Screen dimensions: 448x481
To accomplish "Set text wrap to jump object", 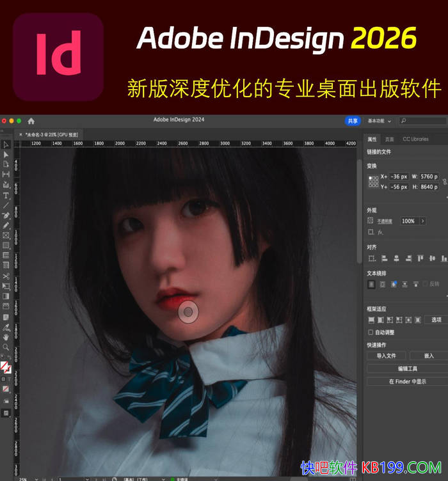I will point(404,285).
